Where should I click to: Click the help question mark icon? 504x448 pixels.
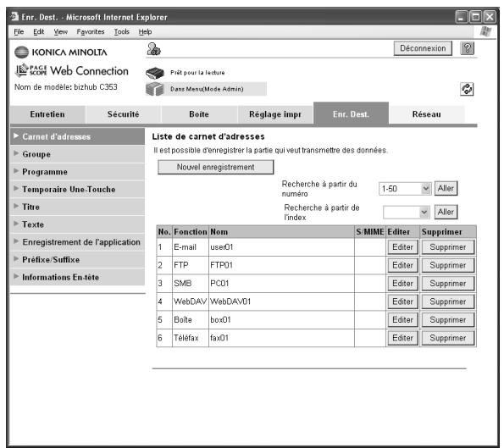click(467, 48)
